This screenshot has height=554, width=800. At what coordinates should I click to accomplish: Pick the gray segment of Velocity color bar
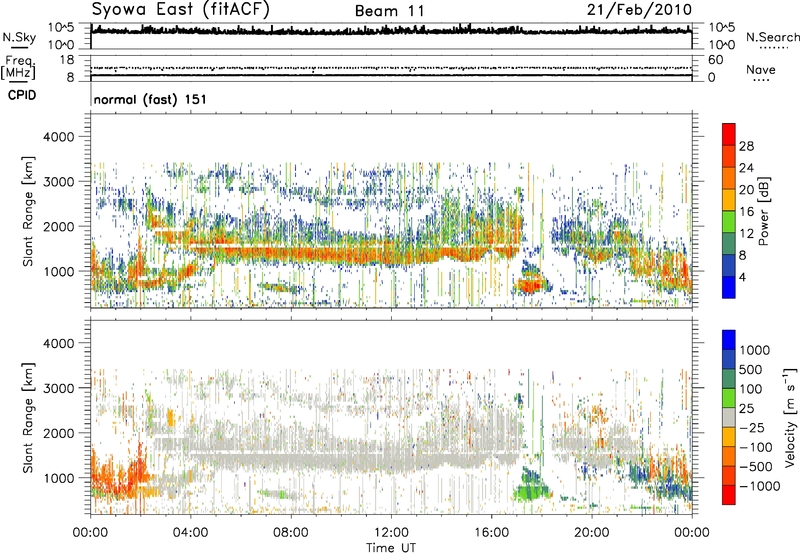[x=729, y=418]
